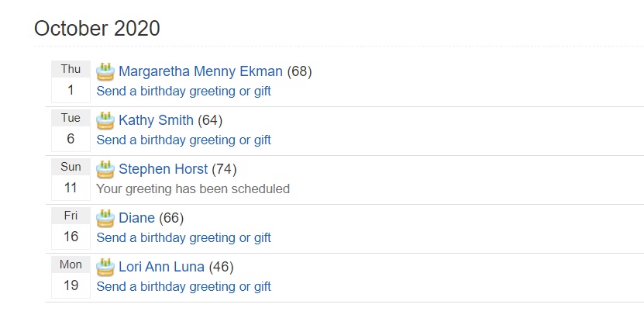Viewport: 644px width, 325px height.
Task: Open Kathy Smith's profile link
Action: coord(156,121)
